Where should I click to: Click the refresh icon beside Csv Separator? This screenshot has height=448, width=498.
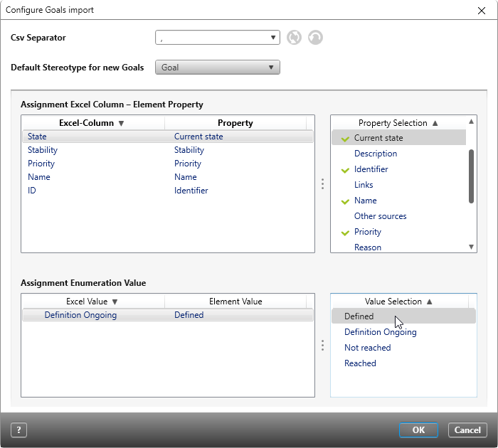(294, 38)
